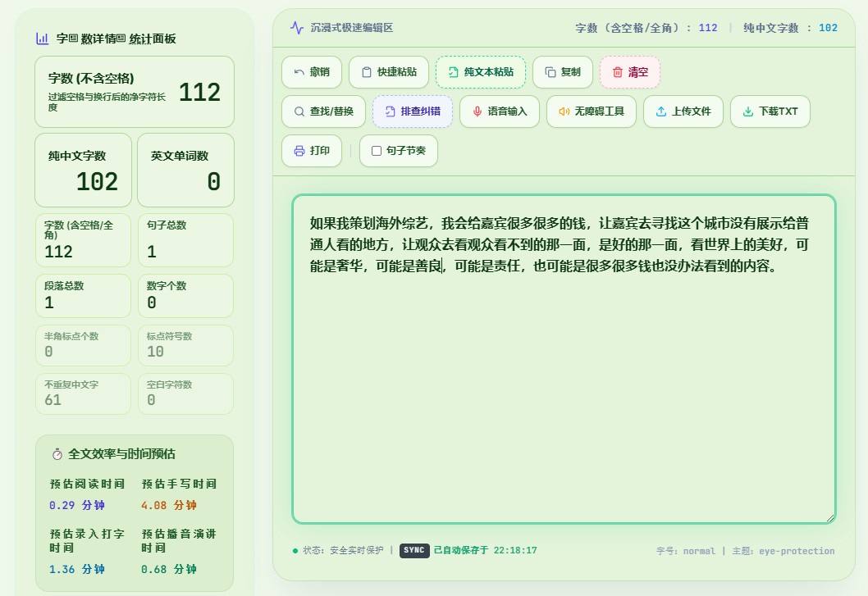Click the trash icon on 清空
Screen dimensions: 868x596
[x=617, y=72]
